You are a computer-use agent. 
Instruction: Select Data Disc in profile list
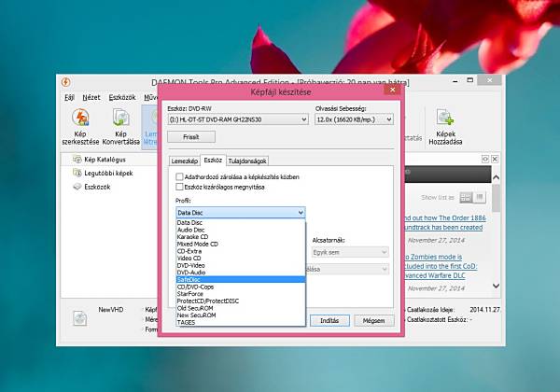(241, 222)
